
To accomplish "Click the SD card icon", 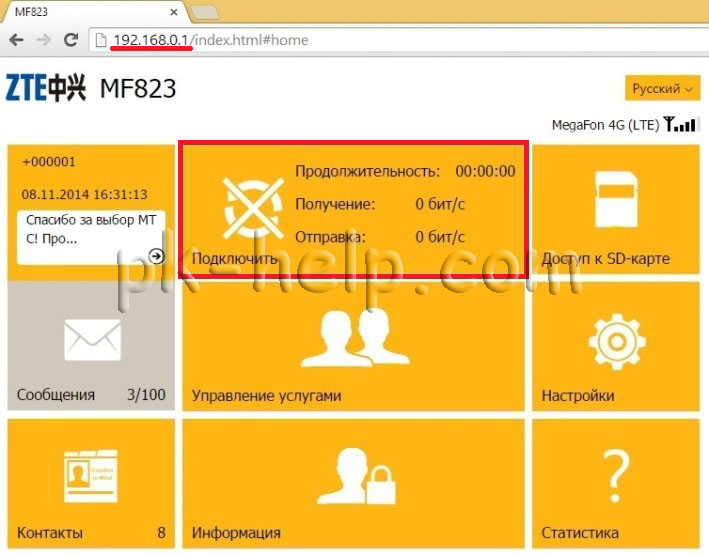I will 616,199.
